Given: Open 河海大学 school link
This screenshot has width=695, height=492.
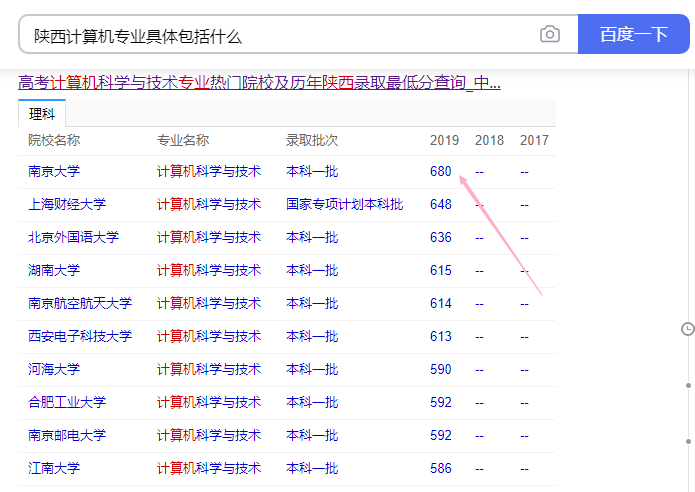Looking at the screenshot, I should (54, 369).
